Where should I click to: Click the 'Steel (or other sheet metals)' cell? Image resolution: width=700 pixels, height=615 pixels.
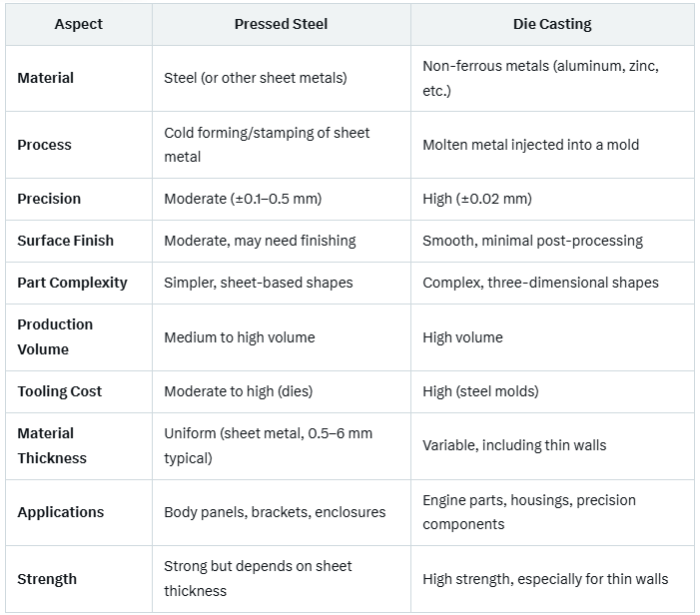(x=256, y=78)
